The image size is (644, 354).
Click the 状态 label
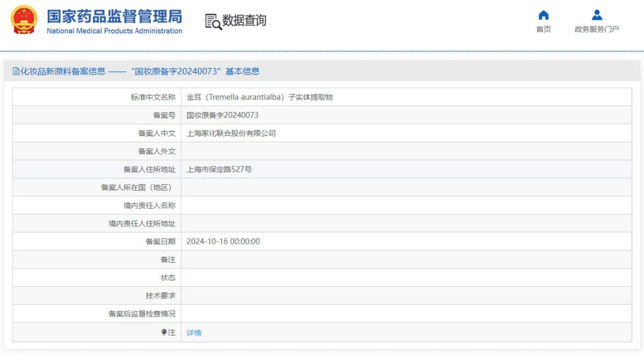pyautogui.click(x=168, y=278)
